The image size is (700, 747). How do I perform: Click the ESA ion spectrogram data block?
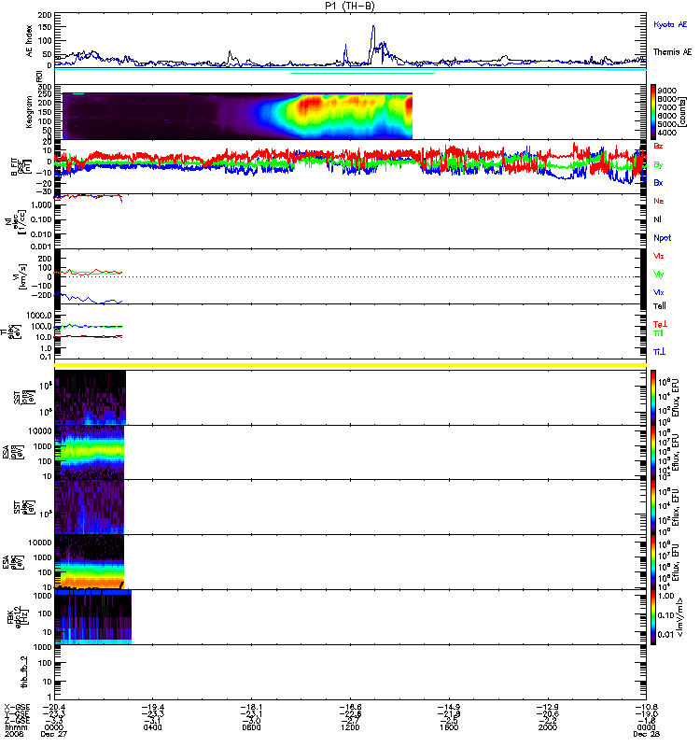tap(90, 453)
